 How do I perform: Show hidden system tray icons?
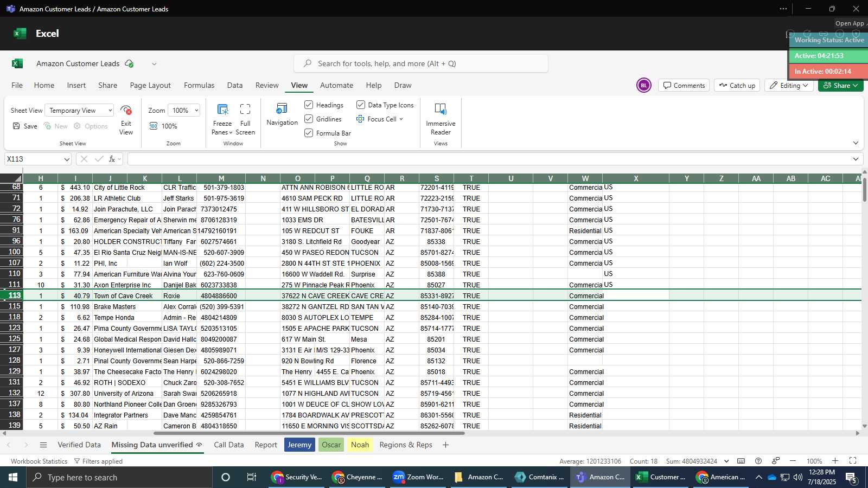758,477
